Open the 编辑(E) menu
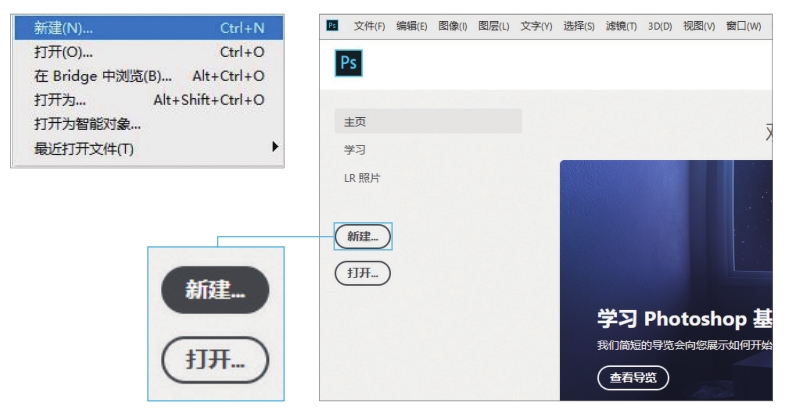This screenshot has height=413, width=786. click(x=412, y=26)
